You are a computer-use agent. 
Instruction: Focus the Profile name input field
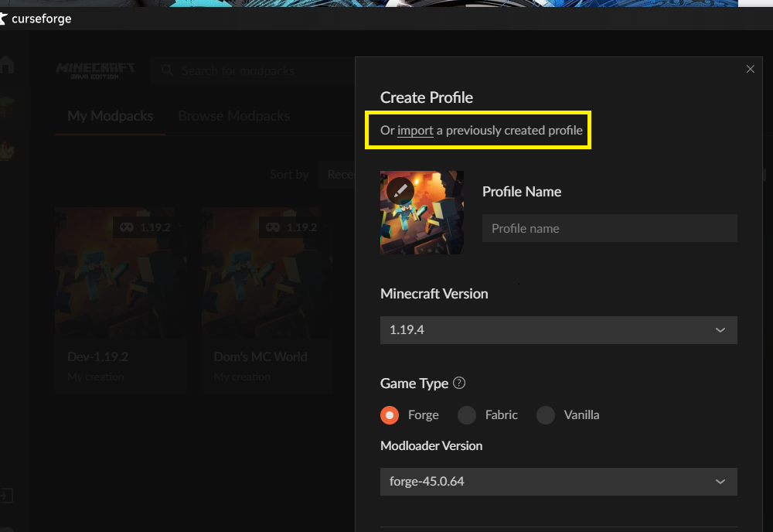tap(609, 228)
